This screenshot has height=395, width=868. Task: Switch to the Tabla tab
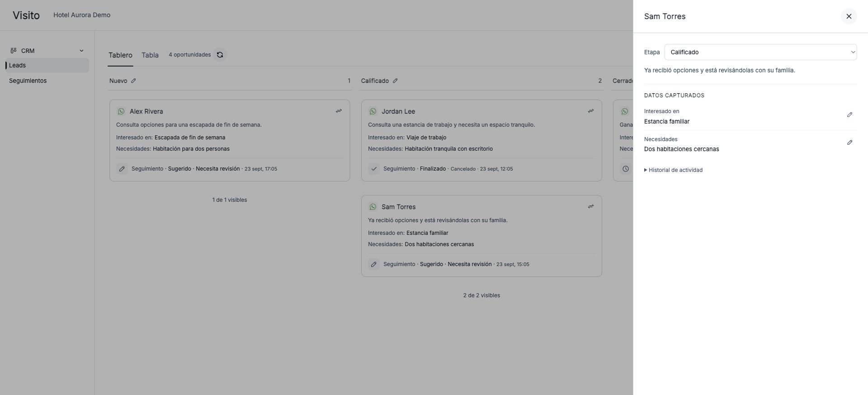(x=150, y=55)
